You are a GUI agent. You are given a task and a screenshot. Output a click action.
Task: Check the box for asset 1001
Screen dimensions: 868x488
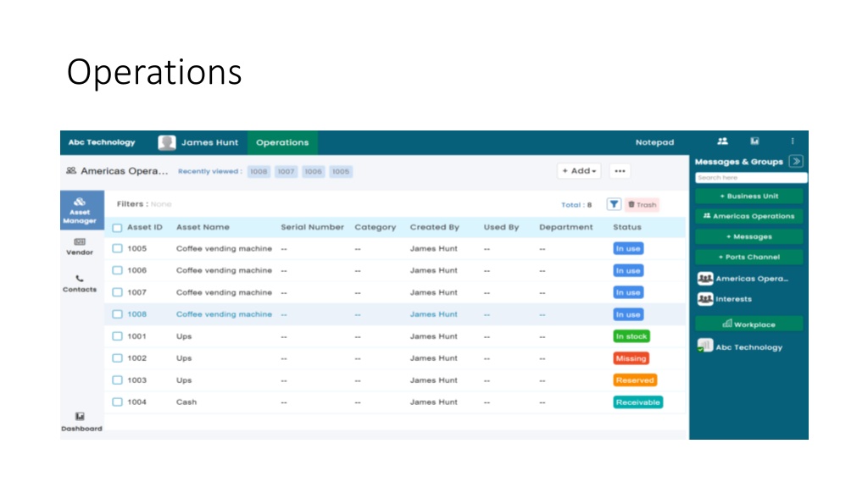point(117,335)
